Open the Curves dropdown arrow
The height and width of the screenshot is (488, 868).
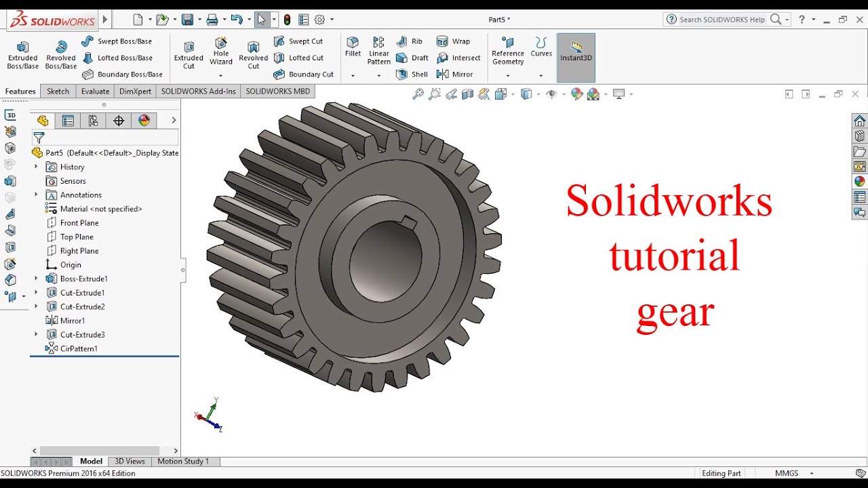541,76
